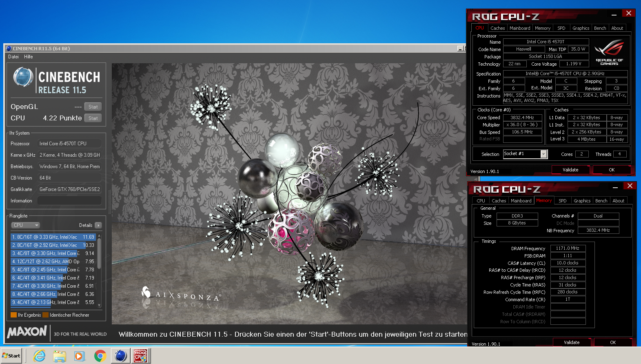The width and height of the screenshot is (641, 364).
Task: Open Caches tab in lower CPU-Z window
Action: (499, 201)
